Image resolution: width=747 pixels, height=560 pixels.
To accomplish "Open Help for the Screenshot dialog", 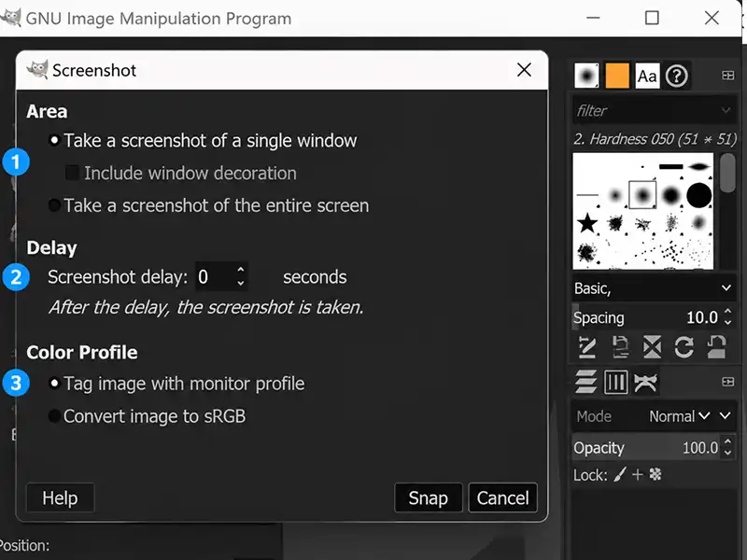I will pos(60,497).
